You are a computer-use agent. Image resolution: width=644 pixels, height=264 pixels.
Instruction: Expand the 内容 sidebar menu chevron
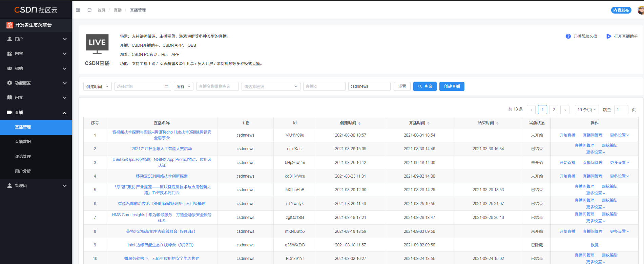coord(64,54)
